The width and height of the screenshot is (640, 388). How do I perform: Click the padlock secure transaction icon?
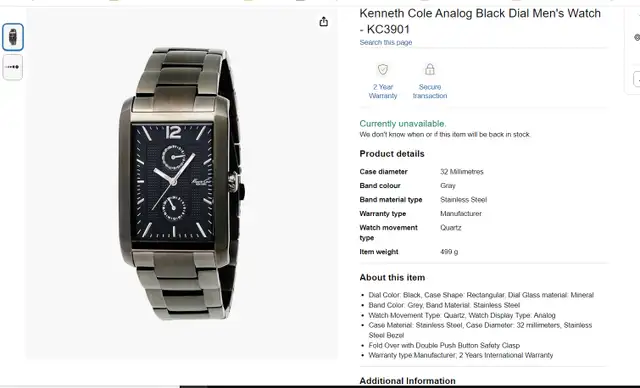(x=429, y=69)
